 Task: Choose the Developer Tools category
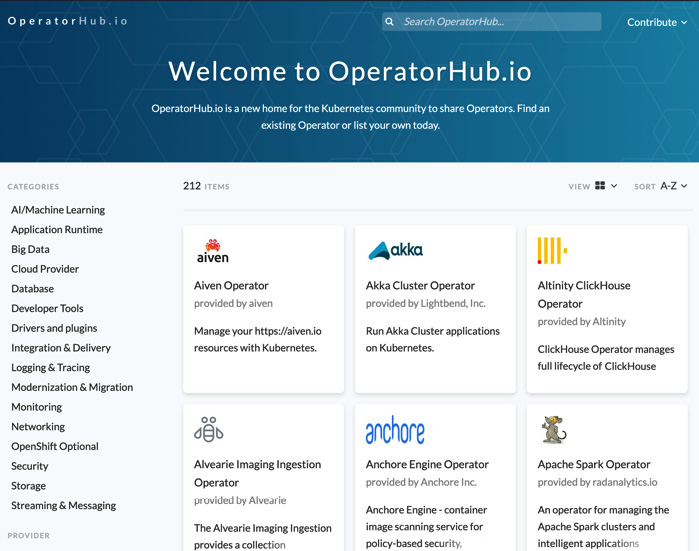point(47,308)
